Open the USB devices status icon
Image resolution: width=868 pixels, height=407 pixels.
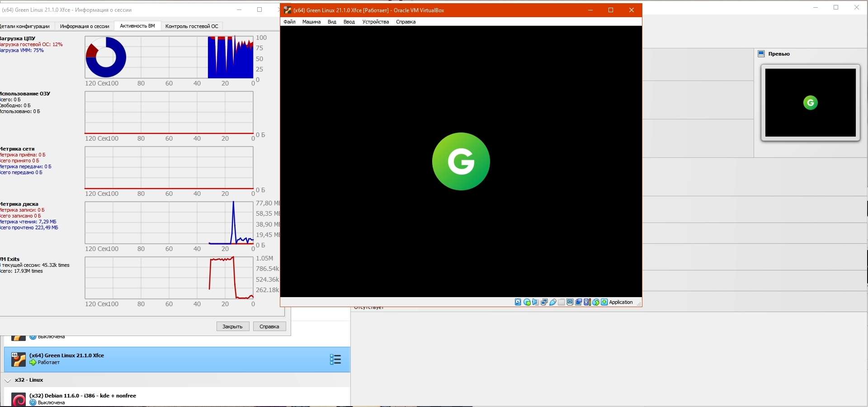553,302
